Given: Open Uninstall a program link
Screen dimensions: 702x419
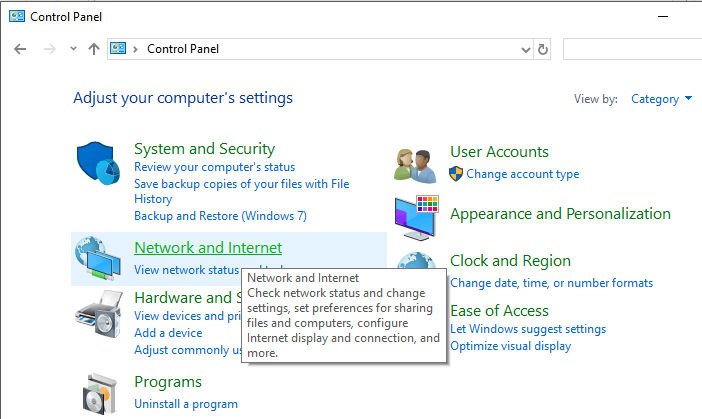Looking at the screenshot, I should [186, 404].
